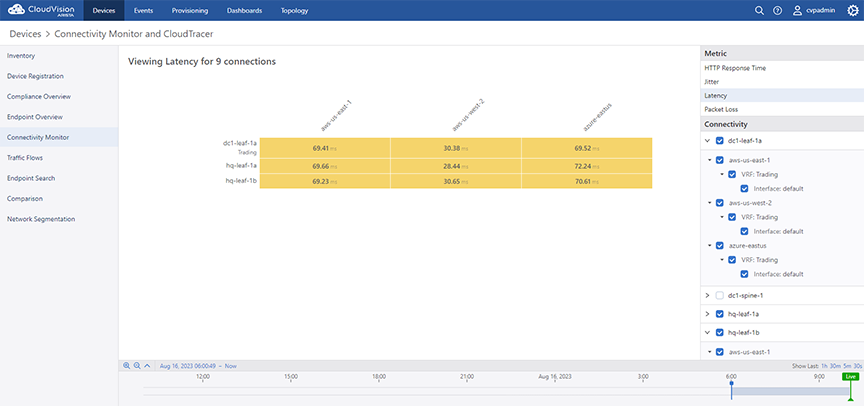Open Comparison in the sidebar
Image resolution: width=864 pixels, height=406 pixels.
[59, 198]
